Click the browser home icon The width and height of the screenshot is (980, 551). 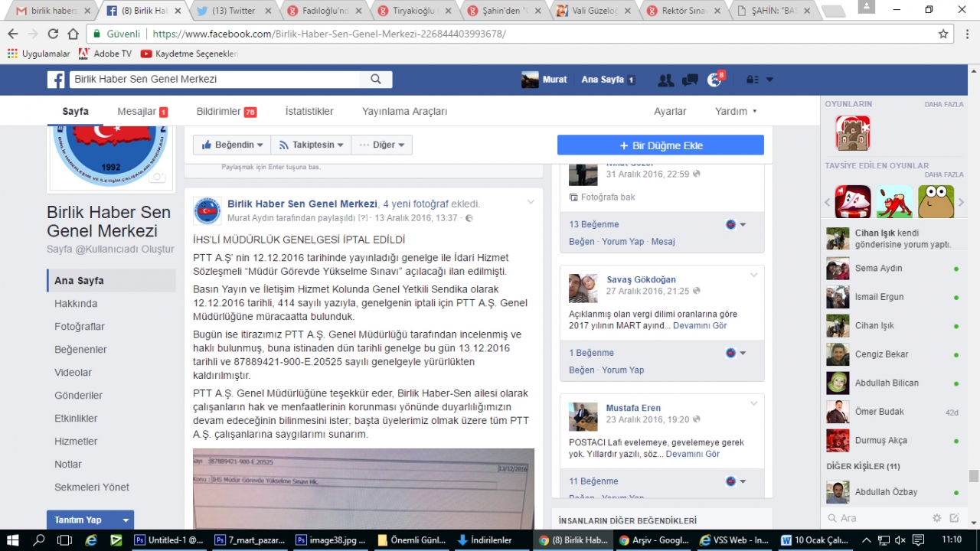73,34
